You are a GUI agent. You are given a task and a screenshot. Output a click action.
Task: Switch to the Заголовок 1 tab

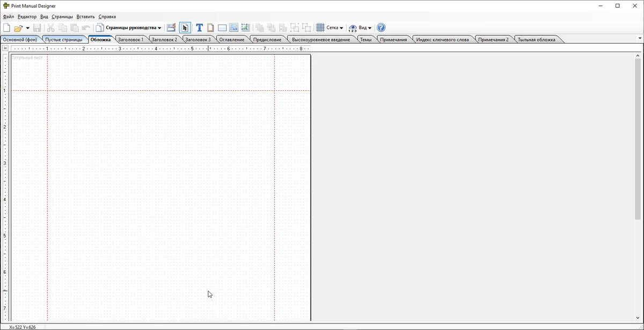130,39
